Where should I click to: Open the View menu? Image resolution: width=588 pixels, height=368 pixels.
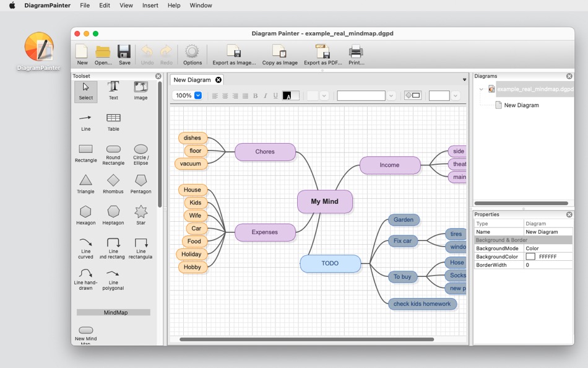pos(126,5)
